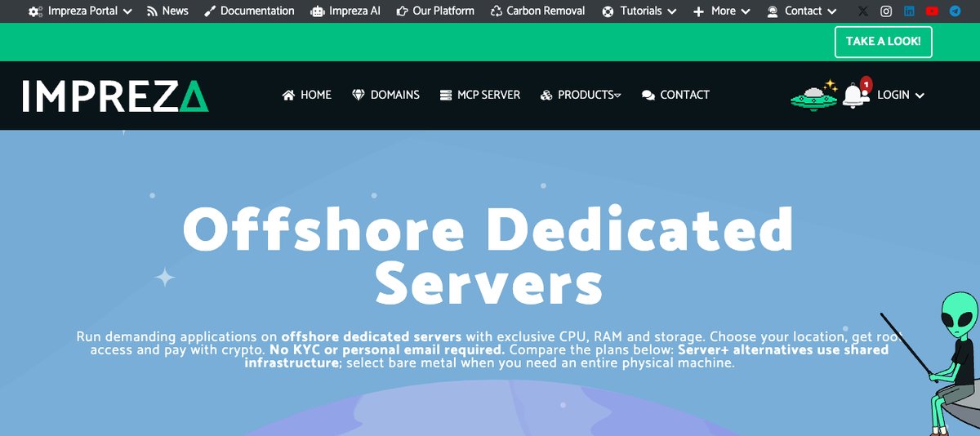Screen dimensions: 980x436
Task: Click the diamond icon beside DOMAINS
Action: [359, 95]
